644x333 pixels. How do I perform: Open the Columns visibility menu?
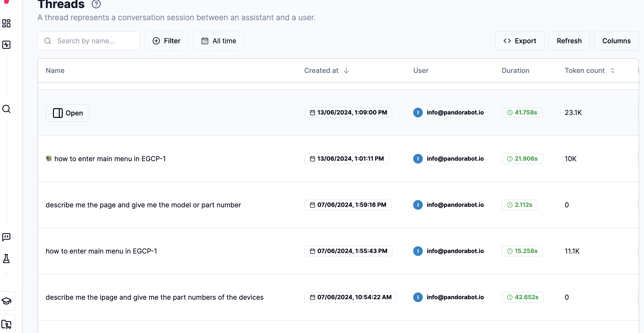pyautogui.click(x=616, y=41)
